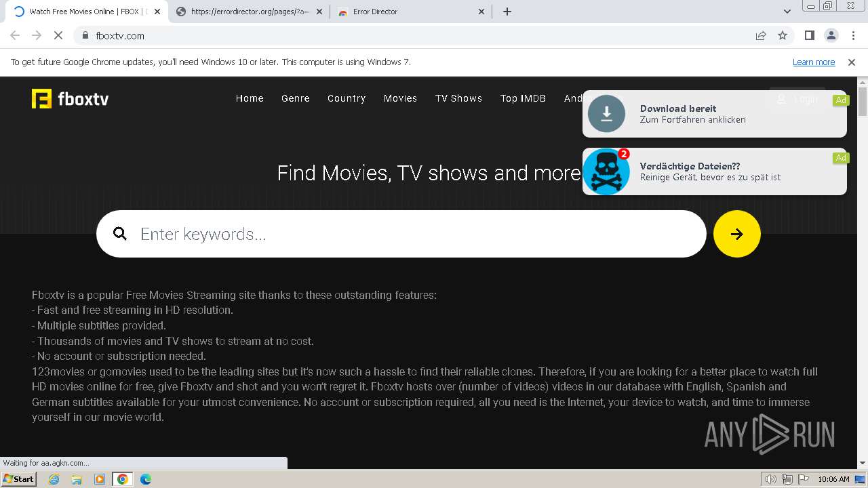Open Chrome profile menu
The width and height of the screenshot is (868, 488).
click(831, 35)
